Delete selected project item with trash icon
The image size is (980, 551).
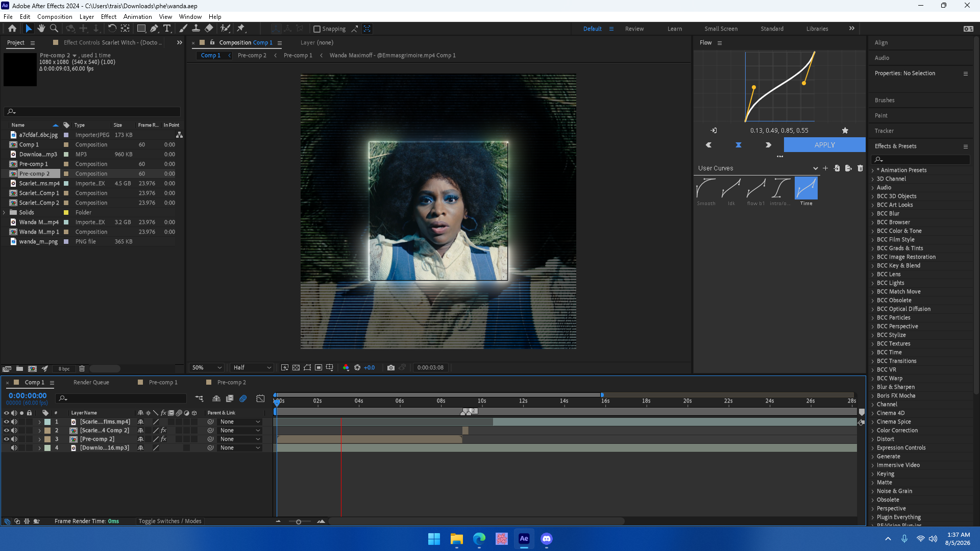coord(82,368)
